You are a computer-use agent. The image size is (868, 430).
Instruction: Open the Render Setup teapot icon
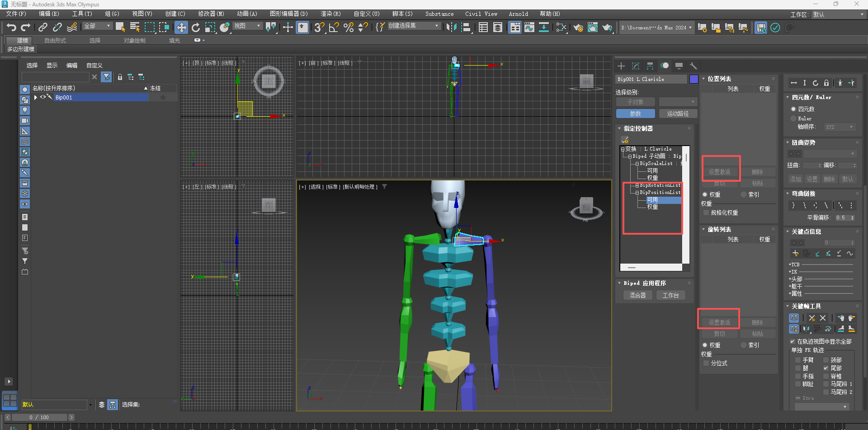(x=578, y=28)
